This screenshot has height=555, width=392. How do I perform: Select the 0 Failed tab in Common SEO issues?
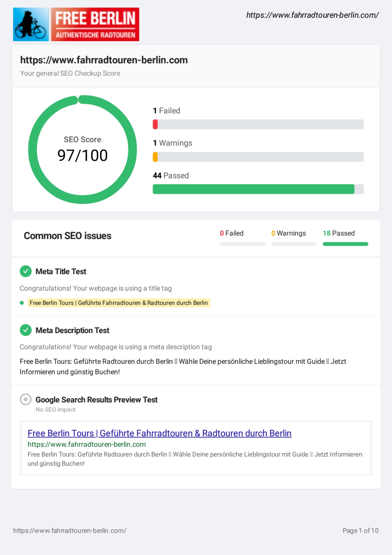[x=232, y=233]
